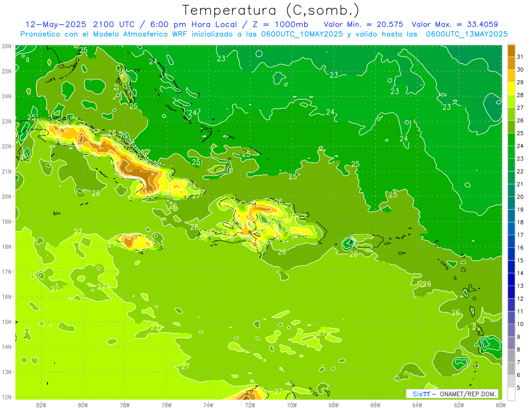This screenshot has width=532, height=411.
Task: Click the 19N latitude axis label
Action: [x=6, y=221]
